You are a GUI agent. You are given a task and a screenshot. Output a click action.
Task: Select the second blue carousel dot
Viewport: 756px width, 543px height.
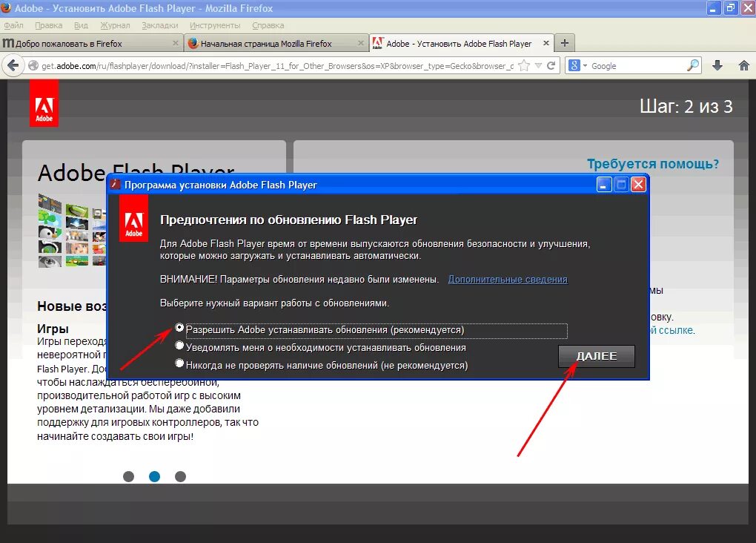tap(154, 476)
